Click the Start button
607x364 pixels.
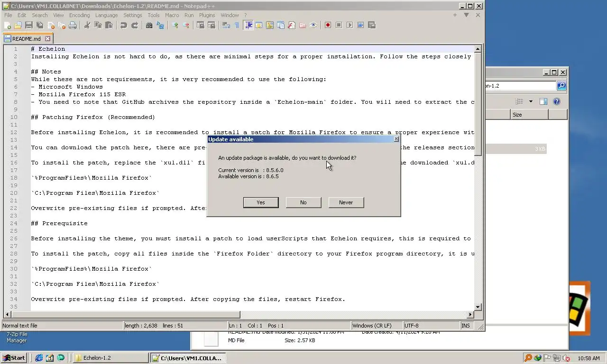pyautogui.click(x=14, y=358)
